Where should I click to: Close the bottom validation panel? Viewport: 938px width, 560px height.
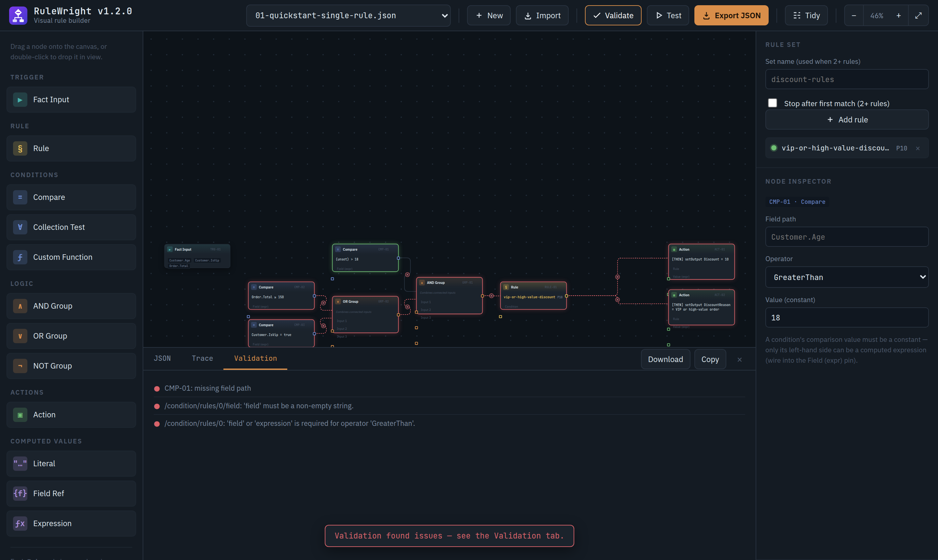(739, 360)
